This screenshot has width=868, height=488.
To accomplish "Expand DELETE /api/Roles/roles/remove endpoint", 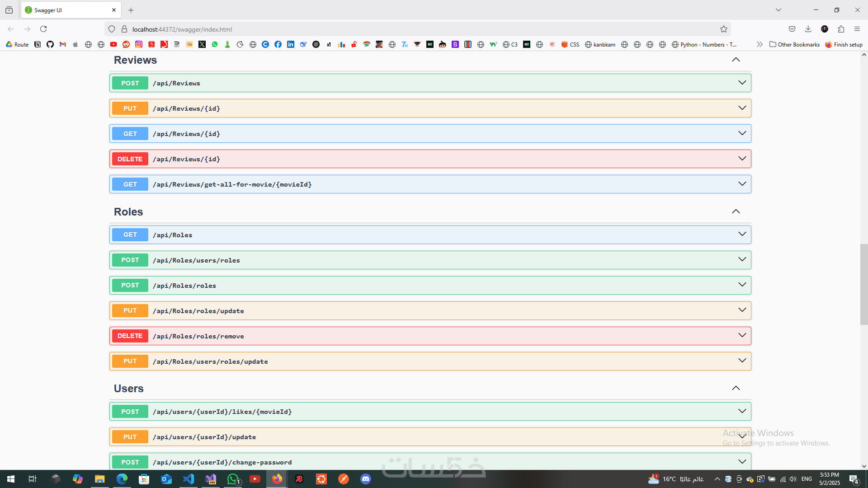I will tap(429, 336).
